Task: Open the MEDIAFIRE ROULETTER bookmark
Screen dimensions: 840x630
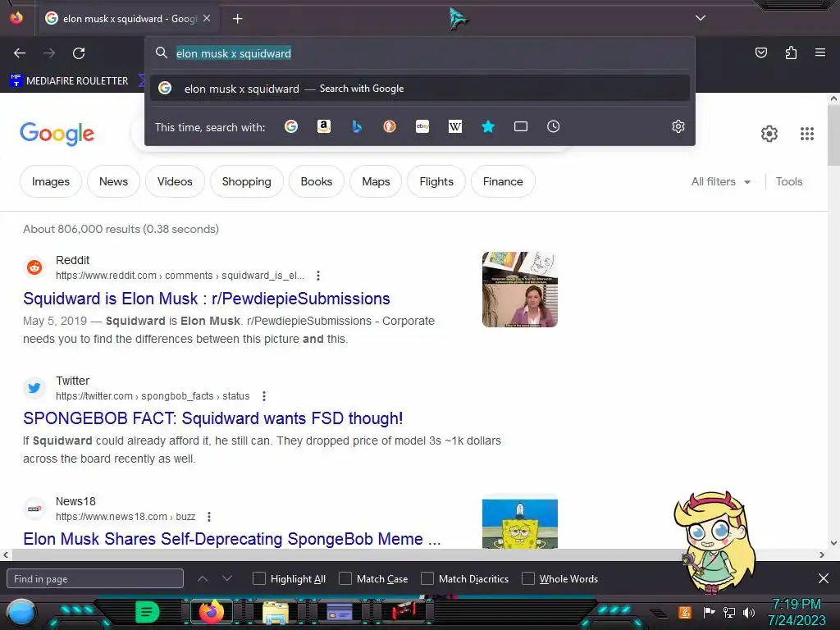Action: tap(69, 81)
